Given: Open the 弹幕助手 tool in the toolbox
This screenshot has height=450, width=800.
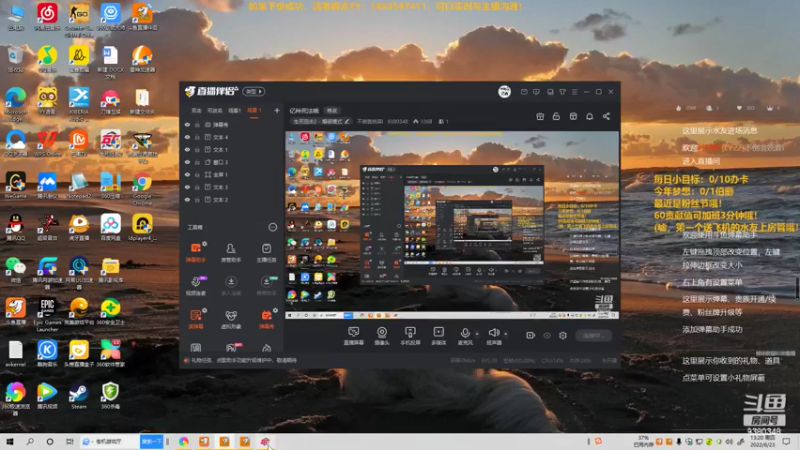Looking at the screenshot, I should [x=195, y=252].
